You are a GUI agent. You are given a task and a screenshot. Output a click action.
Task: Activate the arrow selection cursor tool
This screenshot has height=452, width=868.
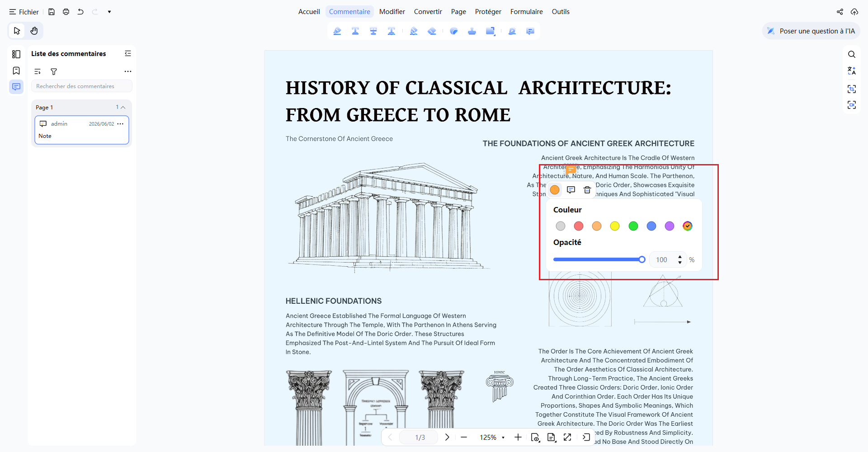[17, 31]
